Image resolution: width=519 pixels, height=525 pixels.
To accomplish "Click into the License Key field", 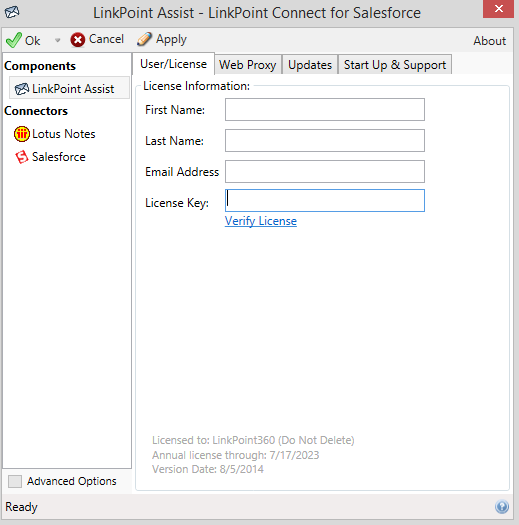I will (x=325, y=201).
